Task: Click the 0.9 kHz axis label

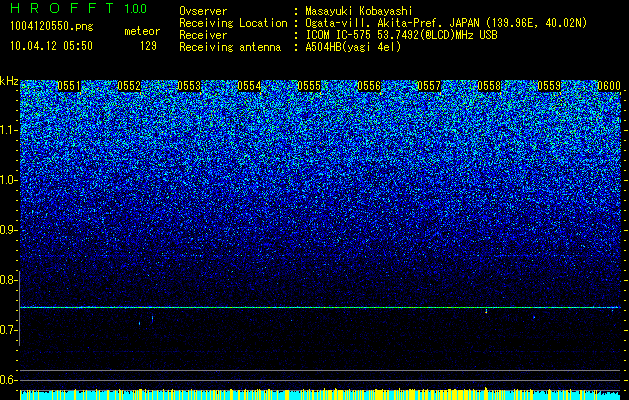Action: click(9, 230)
